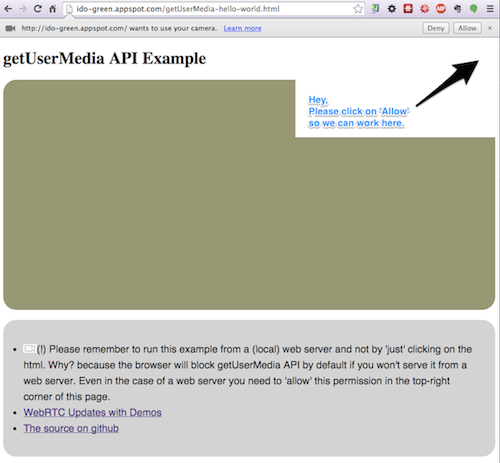Screen dimensions: 500x463
Task: Open the home page via the house icon
Action: tap(53, 9)
